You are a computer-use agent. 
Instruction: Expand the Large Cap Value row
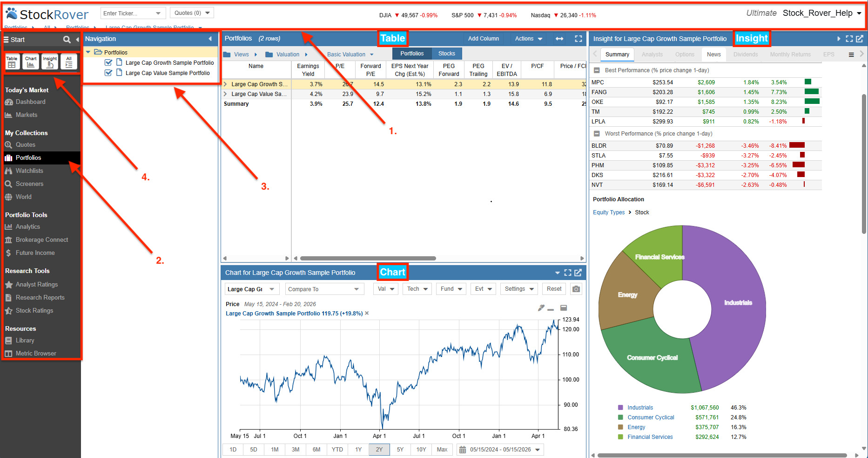225,94
